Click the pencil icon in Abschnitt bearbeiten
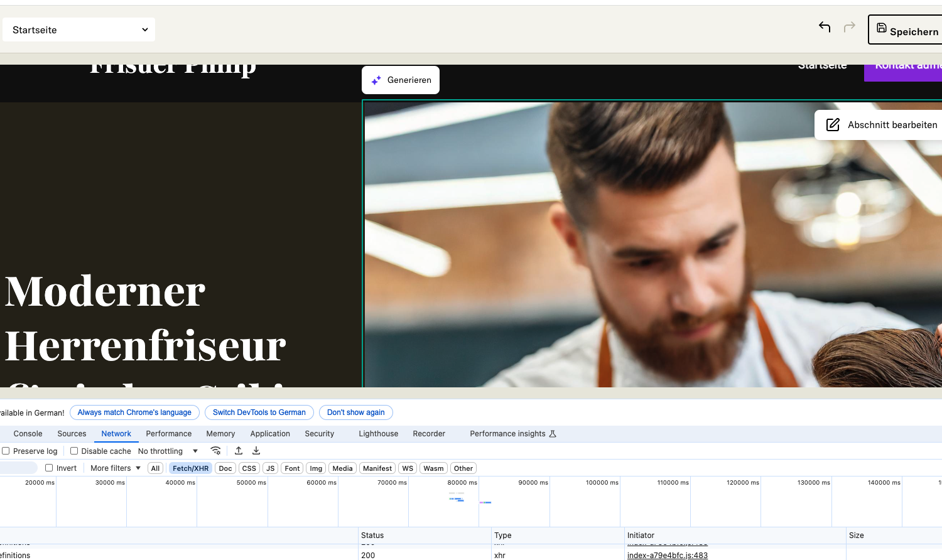Image resolution: width=942 pixels, height=560 pixels. pyautogui.click(x=833, y=125)
